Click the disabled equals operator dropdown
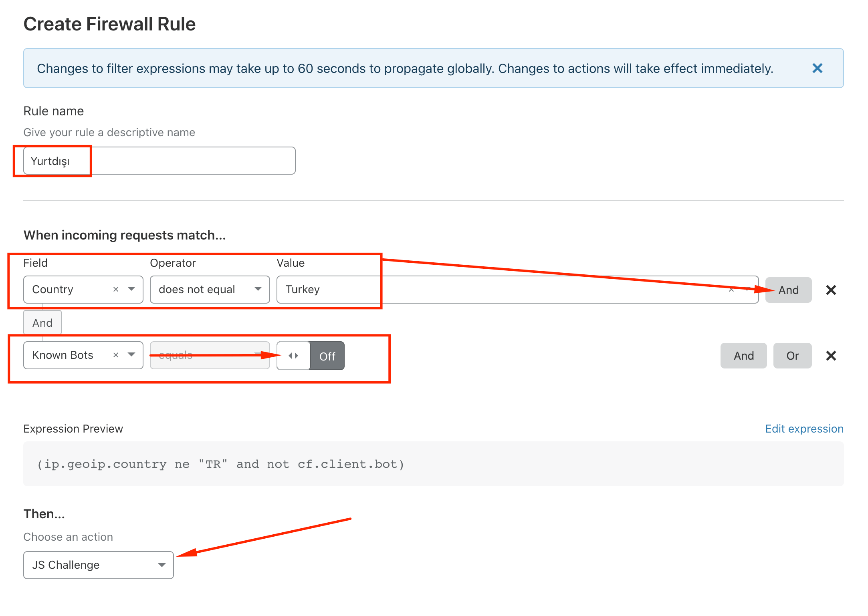Screen dimensions: 868x616 [x=209, y=355]
